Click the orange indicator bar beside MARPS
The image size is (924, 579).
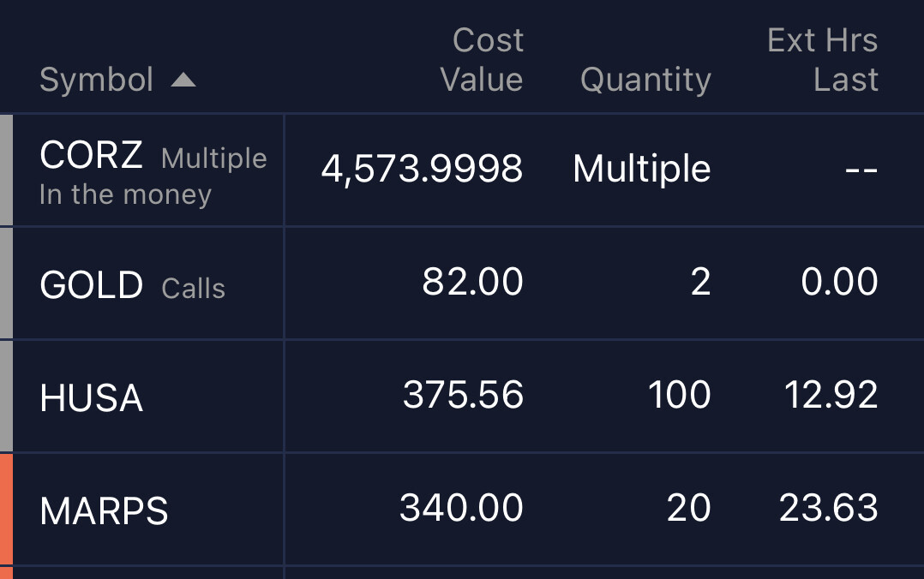7,509
